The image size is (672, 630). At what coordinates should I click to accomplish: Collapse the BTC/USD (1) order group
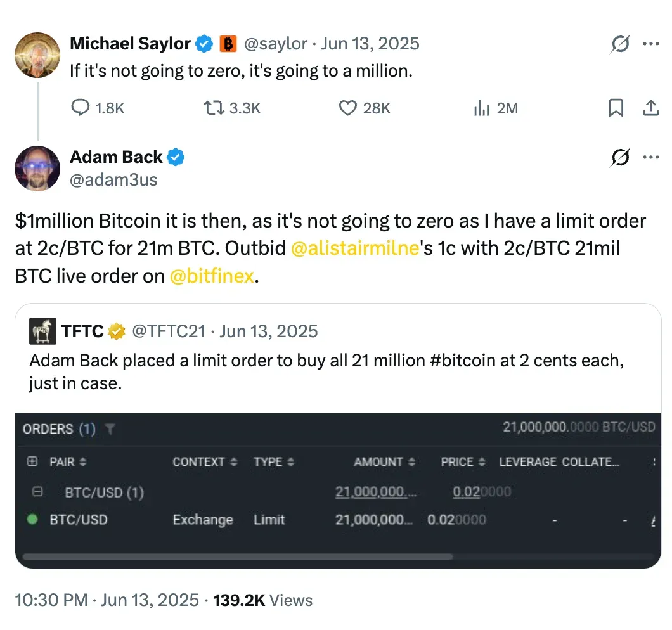[x=38, y=490]
